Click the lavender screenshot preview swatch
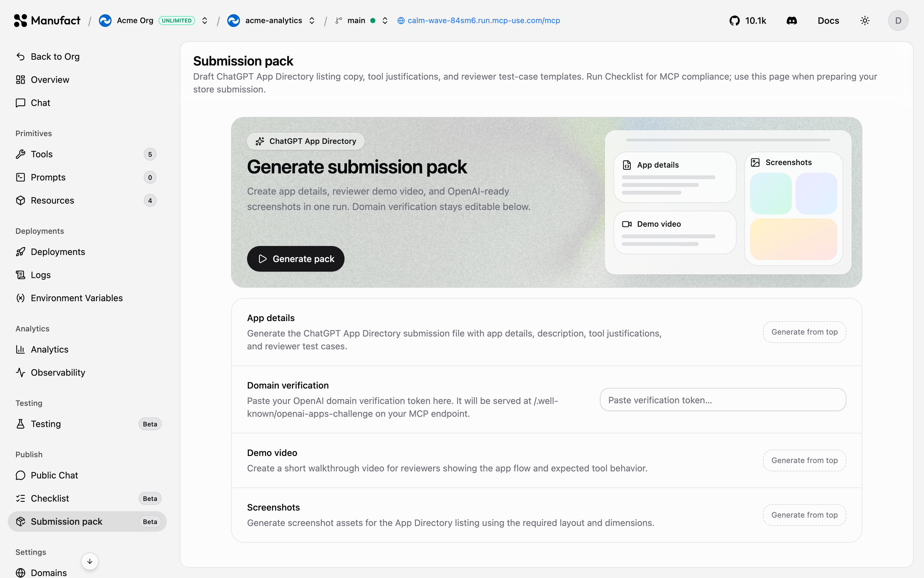924x578 pixels. pos(816,193)
